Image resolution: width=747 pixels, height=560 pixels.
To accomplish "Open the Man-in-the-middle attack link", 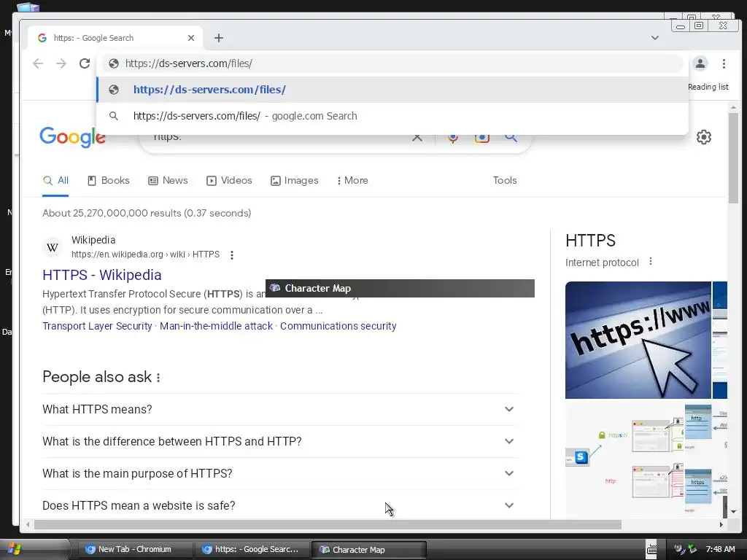I will pos(216,326).
